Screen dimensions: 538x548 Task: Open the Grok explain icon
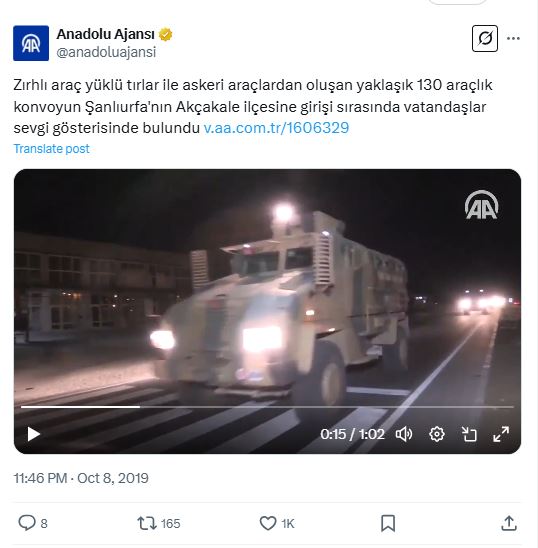point(485,38)
